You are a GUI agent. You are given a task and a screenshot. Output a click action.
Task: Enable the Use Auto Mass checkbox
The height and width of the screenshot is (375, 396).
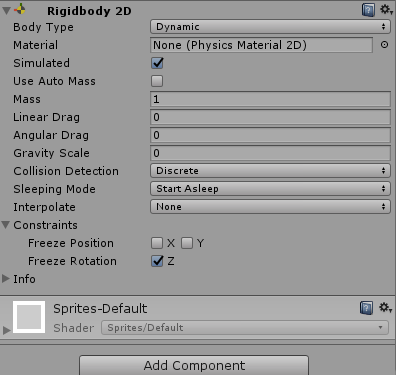[x=157, y=81]
